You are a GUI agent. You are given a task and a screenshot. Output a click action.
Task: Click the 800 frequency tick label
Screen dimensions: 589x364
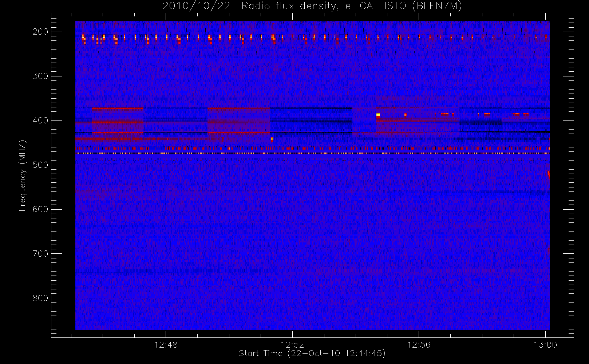(40, 298)
